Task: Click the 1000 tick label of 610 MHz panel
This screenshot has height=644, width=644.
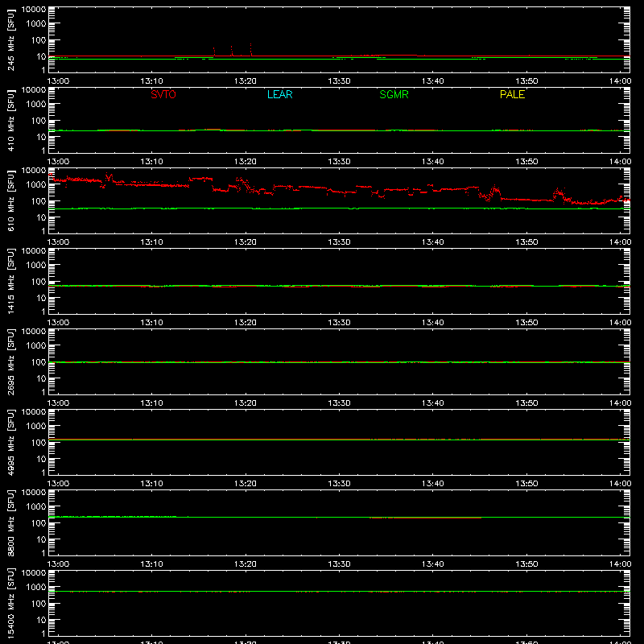Action: [x=36, y=184]
